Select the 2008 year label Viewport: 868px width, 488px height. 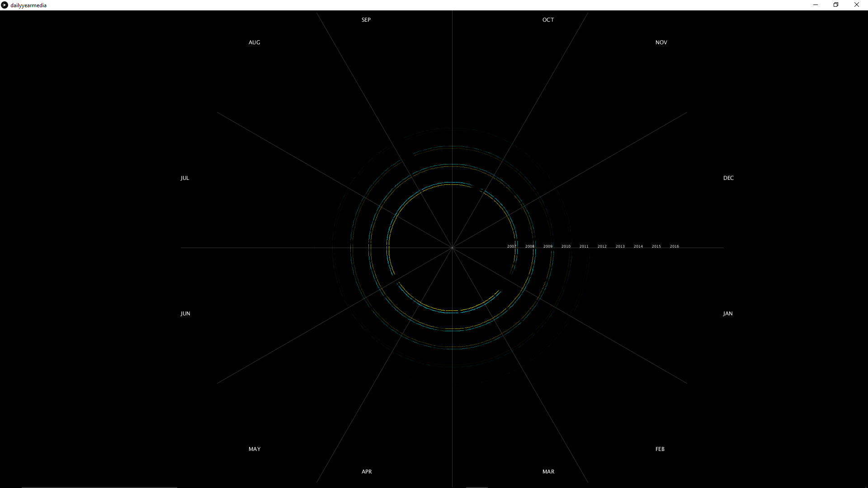(x=529, y=247)
